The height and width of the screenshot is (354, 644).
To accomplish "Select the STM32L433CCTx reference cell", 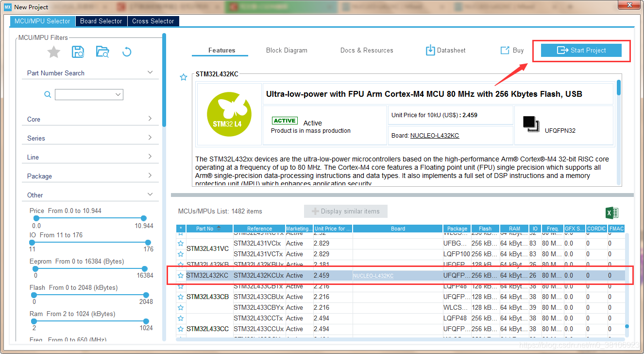I will coord(259,319).
